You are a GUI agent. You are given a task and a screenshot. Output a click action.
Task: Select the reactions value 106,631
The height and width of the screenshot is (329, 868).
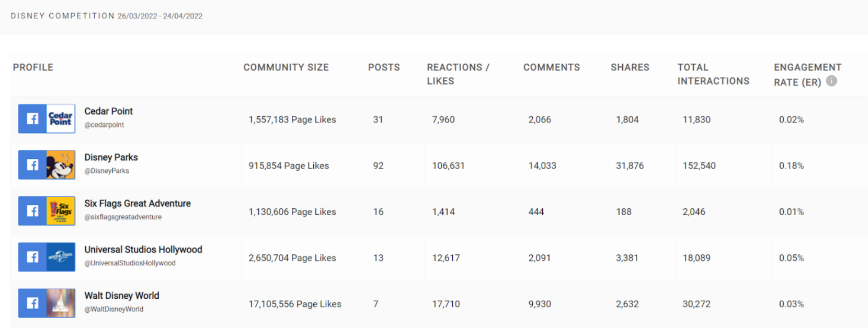click(448, 166)
